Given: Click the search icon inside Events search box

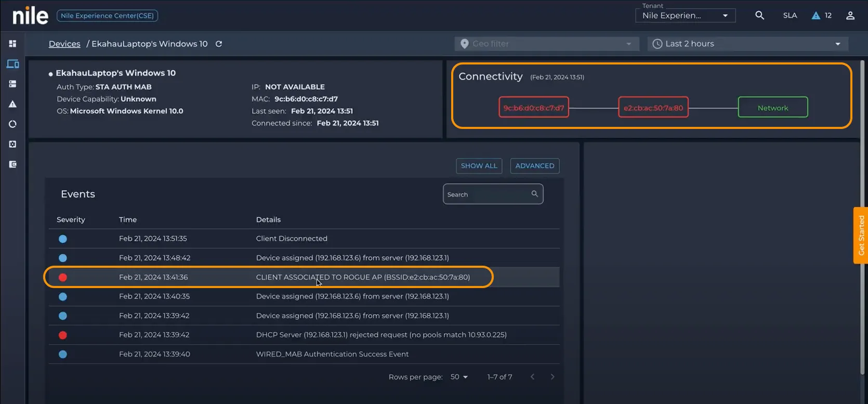Looking at the screenshot, I should pyautogui.click(x=534, y=194).
